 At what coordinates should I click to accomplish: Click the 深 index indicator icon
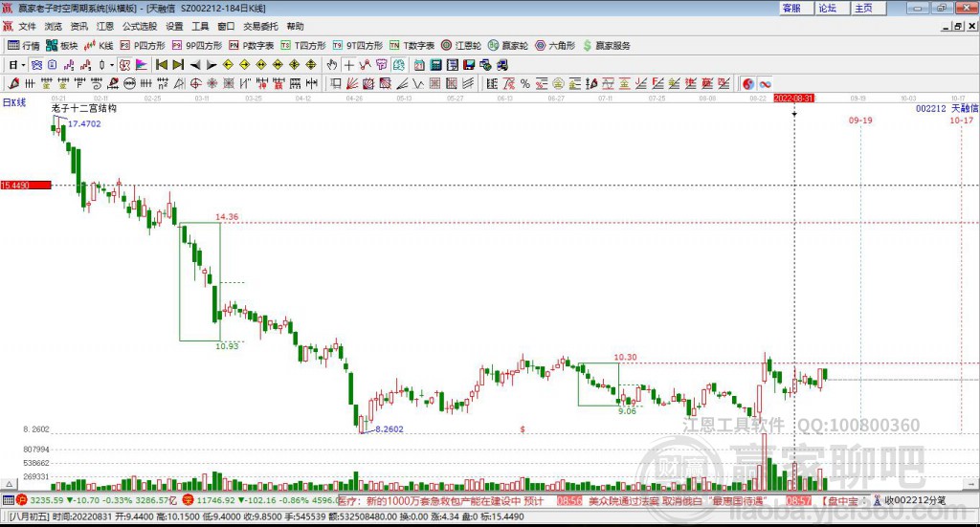(189, 501)
